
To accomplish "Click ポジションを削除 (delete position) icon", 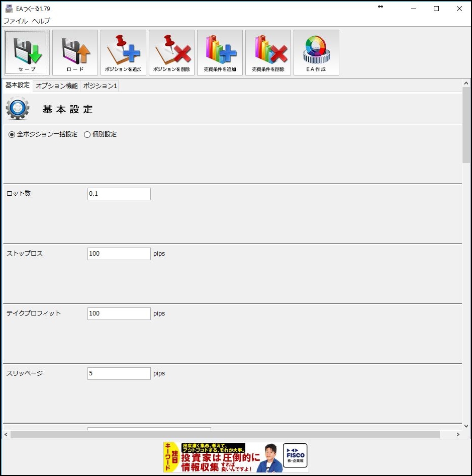I will (171, 52).
